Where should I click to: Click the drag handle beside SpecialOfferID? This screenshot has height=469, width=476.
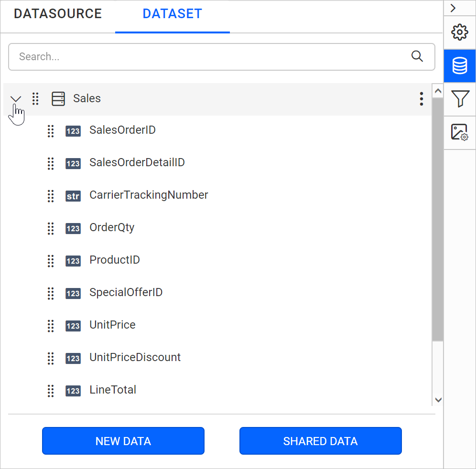(51, 293)
